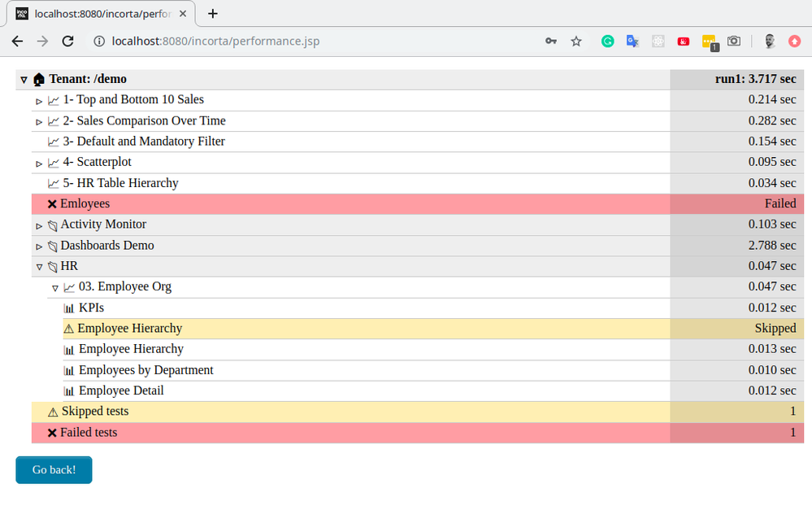Open the camera screenshot extension

[734, 41]
